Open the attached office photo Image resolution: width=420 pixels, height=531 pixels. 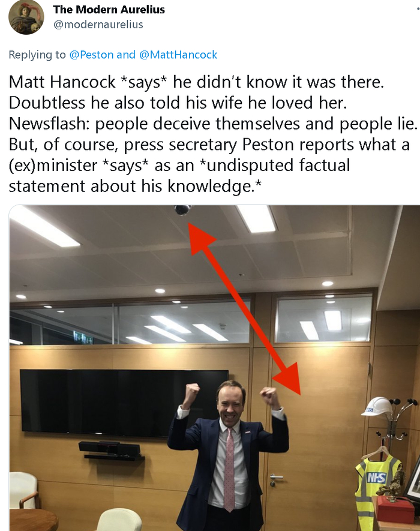[214, 368]
